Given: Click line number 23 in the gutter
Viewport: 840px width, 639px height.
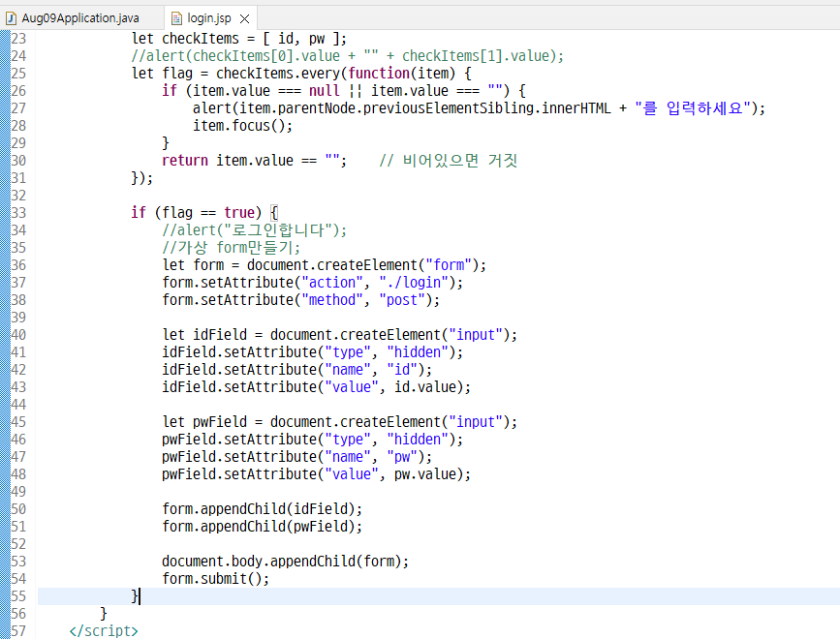Looking at the screenshot, I should coord(18,39).
